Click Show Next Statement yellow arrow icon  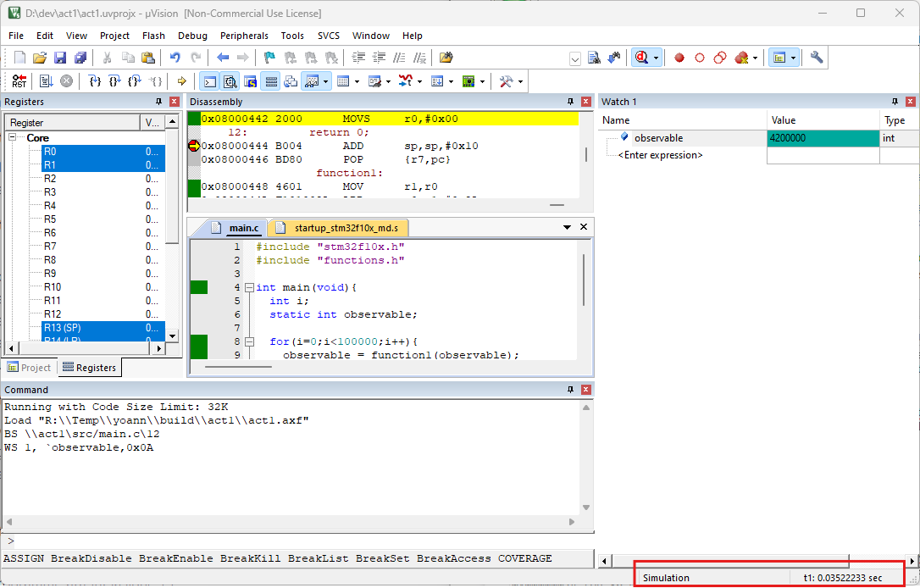click(181, 81)
